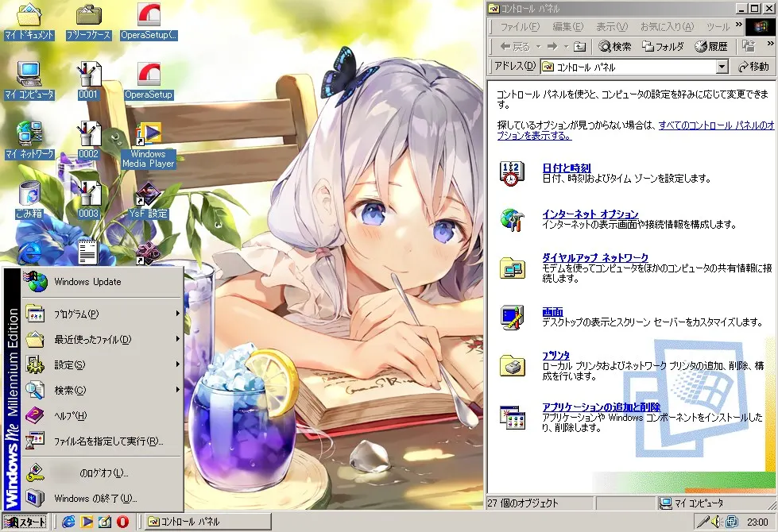The height and width of the screenshot is (532, 778).
Task: Open the Briefcase desktop icon
Action: point(88,21)
